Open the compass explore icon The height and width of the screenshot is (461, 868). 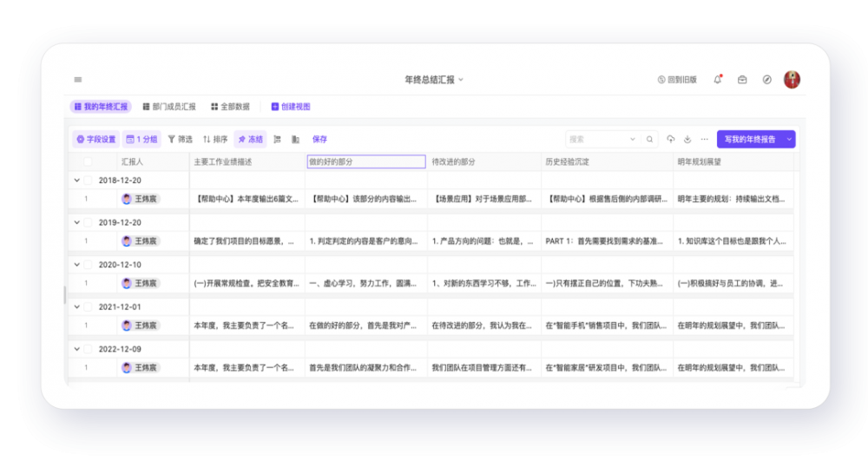[767, 80]
